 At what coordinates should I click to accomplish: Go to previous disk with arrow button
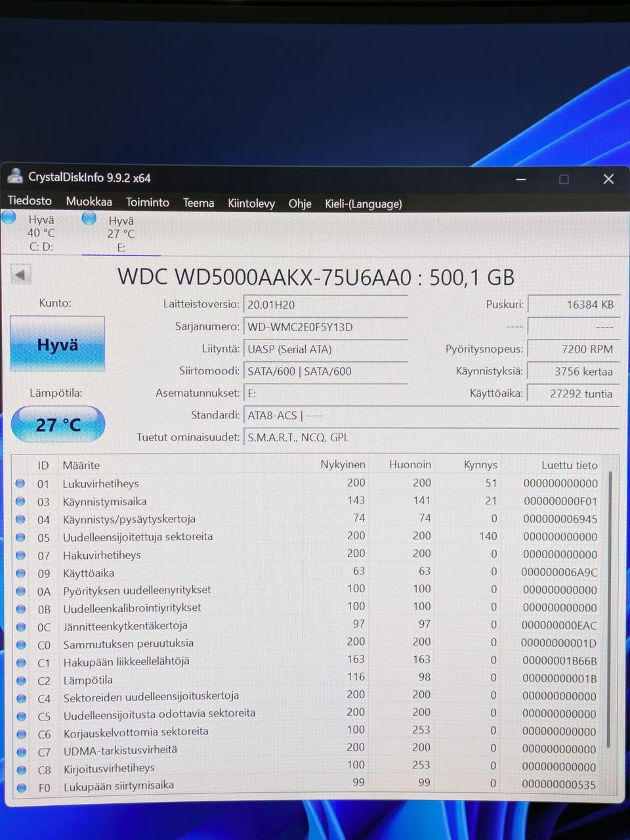click(20, 275)
